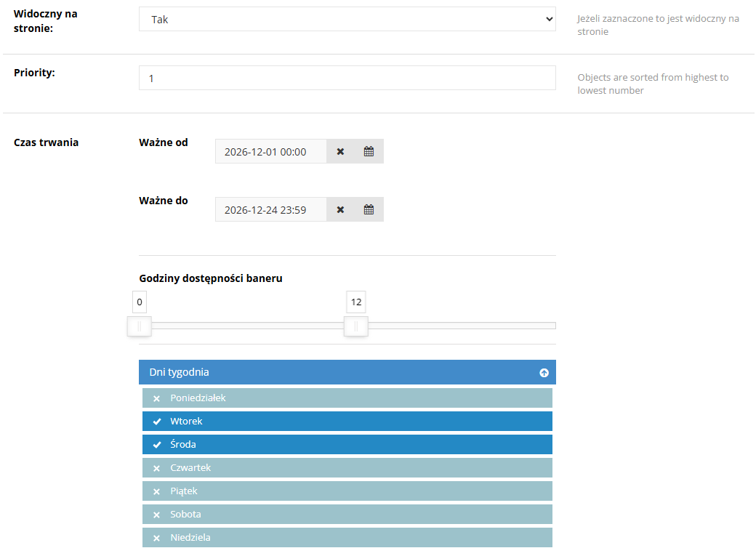
Task: Enable Piątek in weekdays
Action: click(347, 491)
